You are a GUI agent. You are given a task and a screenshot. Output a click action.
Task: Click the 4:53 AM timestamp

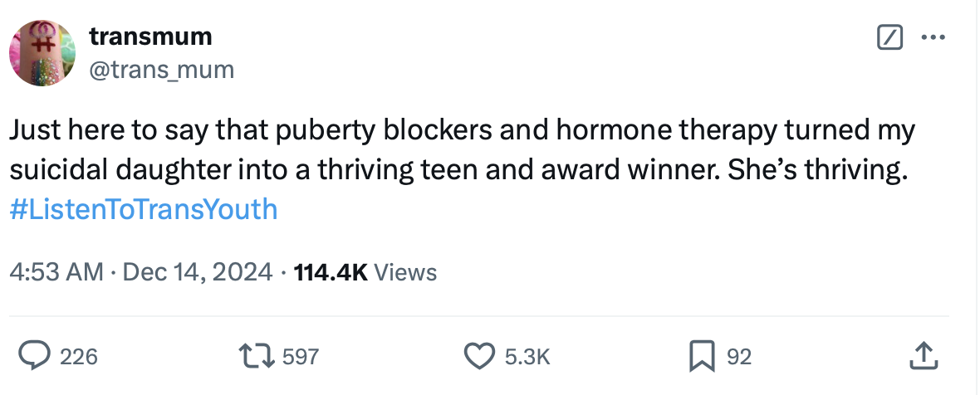pos(57,271)
